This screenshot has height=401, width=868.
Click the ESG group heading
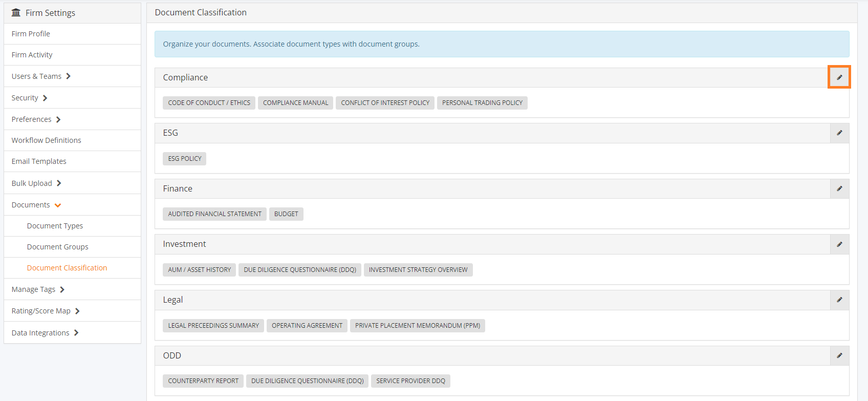[170, 133]
